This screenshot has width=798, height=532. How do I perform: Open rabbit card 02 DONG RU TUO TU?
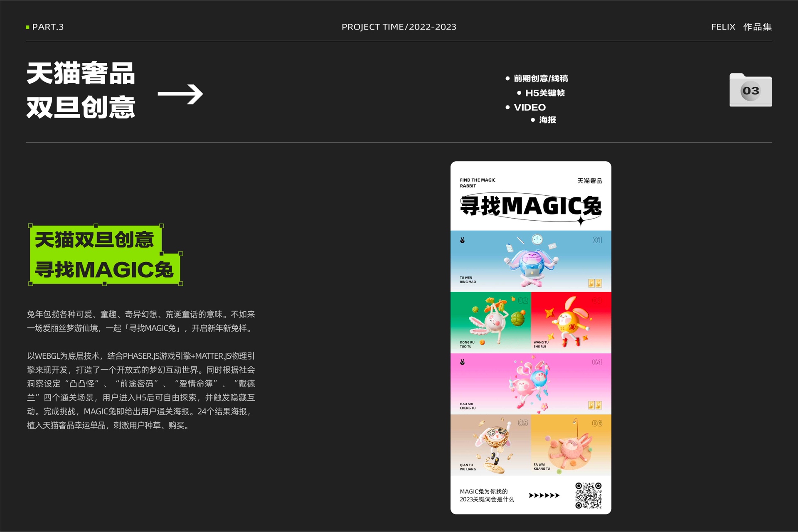point(490,322)
